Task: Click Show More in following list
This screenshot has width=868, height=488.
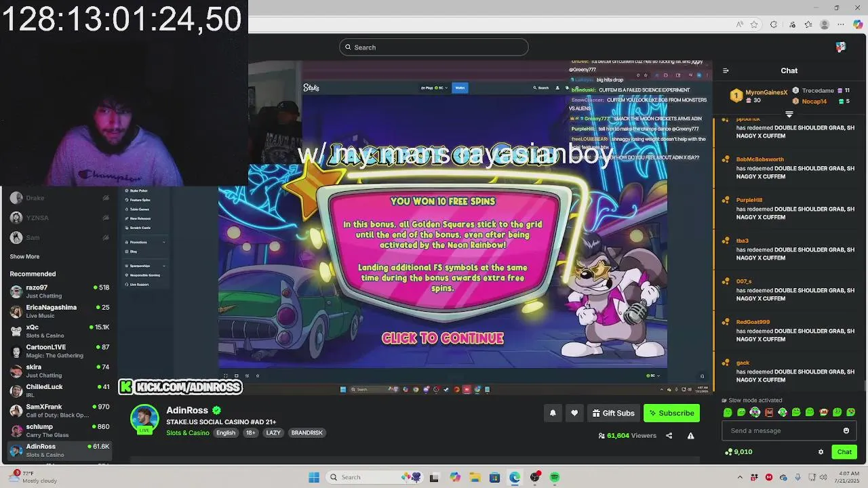Action: click(x=24, y=257)
